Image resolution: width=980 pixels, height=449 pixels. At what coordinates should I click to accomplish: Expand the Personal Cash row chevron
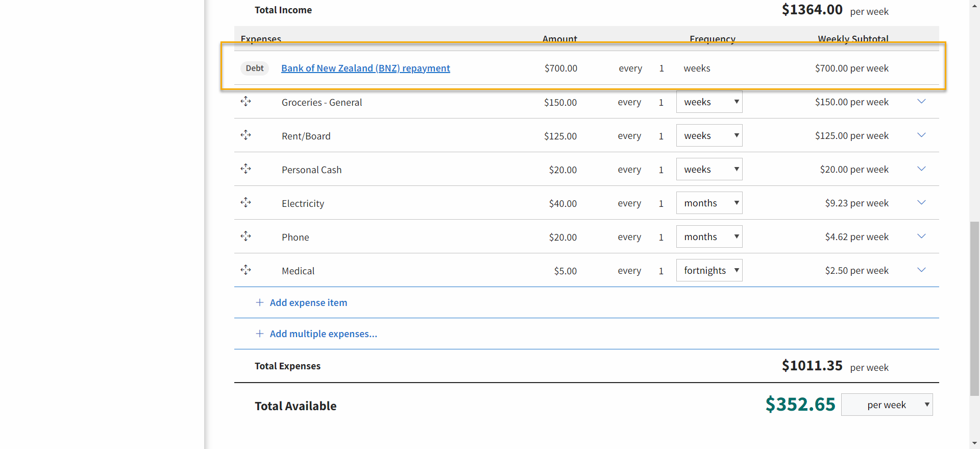[x=921, y=169]
